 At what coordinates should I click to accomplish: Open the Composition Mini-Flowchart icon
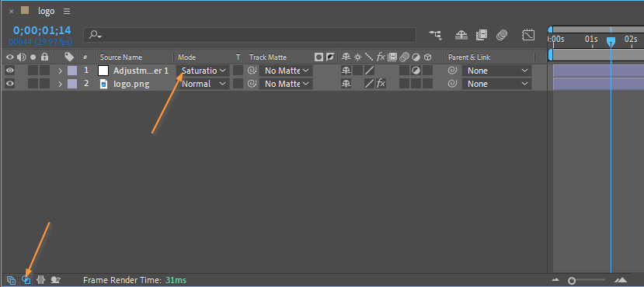[x=435, y=35]
